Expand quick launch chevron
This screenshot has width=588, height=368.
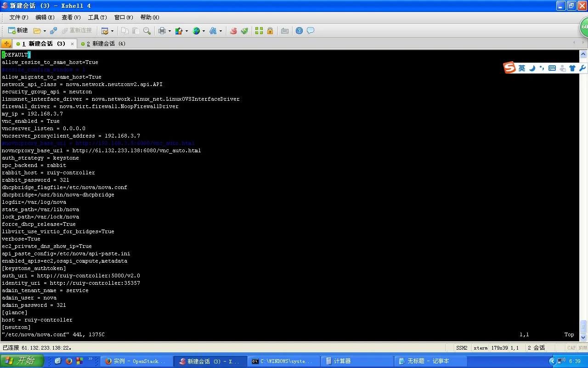pos(90,359)
